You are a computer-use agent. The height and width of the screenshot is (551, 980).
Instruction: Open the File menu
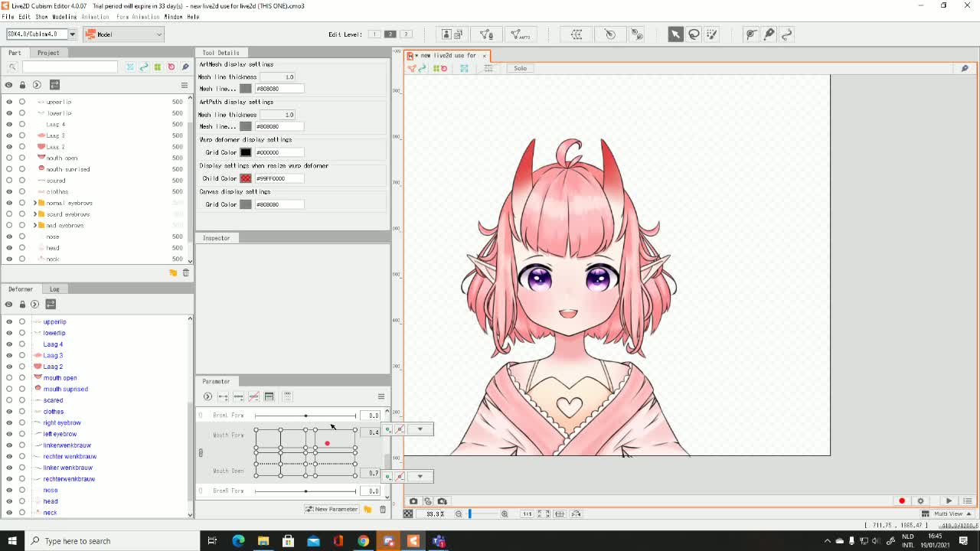click(8, 17)
